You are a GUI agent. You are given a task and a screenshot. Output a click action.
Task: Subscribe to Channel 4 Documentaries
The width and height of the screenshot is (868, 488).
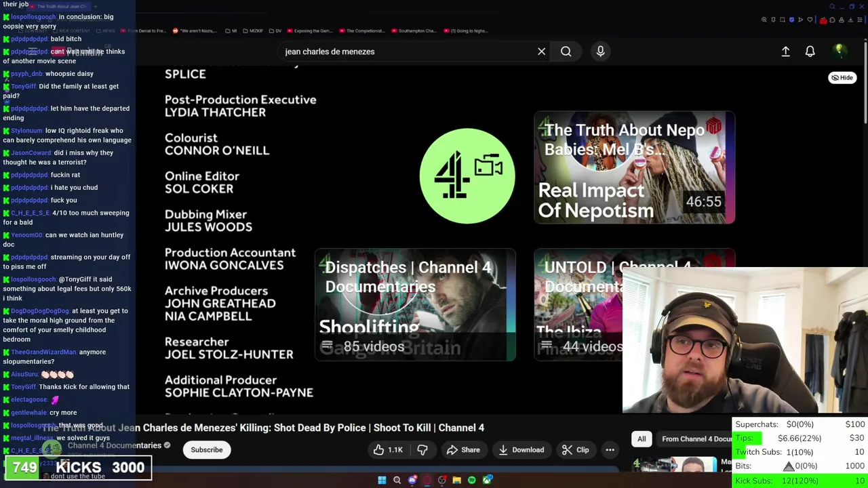(207, 450)
